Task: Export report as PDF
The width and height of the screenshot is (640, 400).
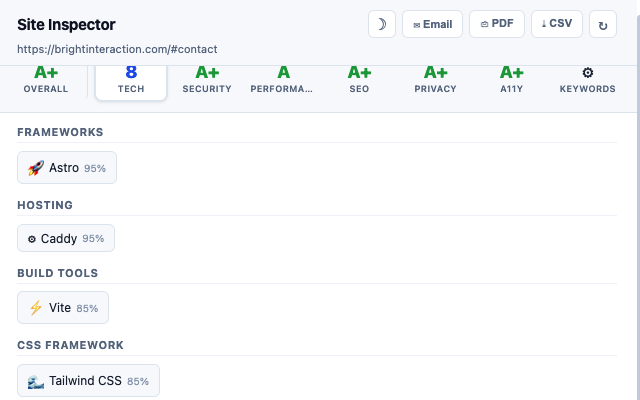Action: [x=497, y=24]
